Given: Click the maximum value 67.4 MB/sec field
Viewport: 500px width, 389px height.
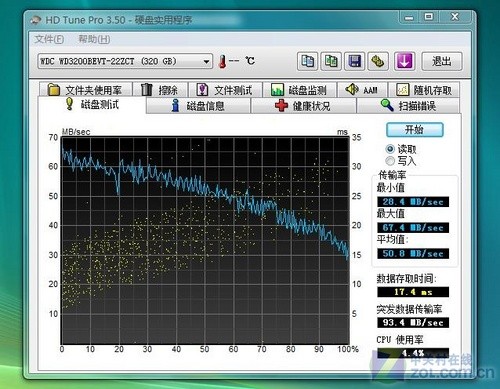Looking at the screenshot, I should tap(413, 228).
